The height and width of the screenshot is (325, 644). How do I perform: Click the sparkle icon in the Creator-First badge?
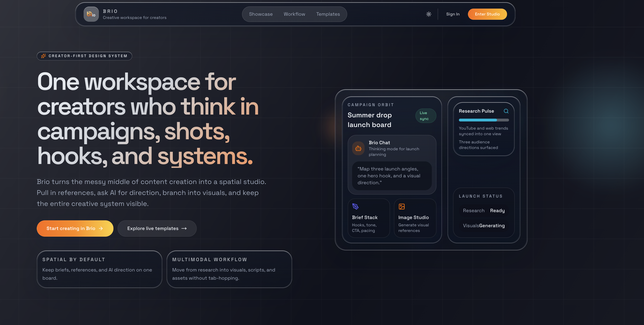pyautogui.click(x=43, y=56)
